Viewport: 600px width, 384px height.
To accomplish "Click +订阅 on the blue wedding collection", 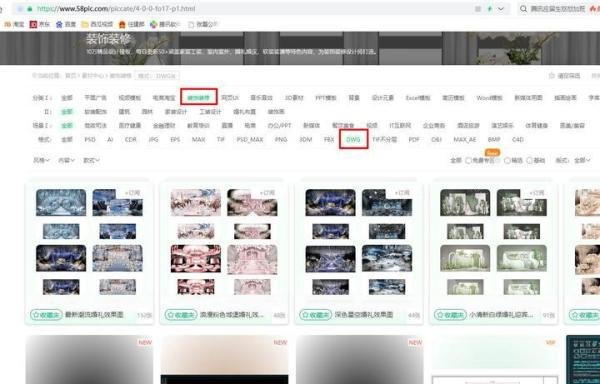I will 132,193.
